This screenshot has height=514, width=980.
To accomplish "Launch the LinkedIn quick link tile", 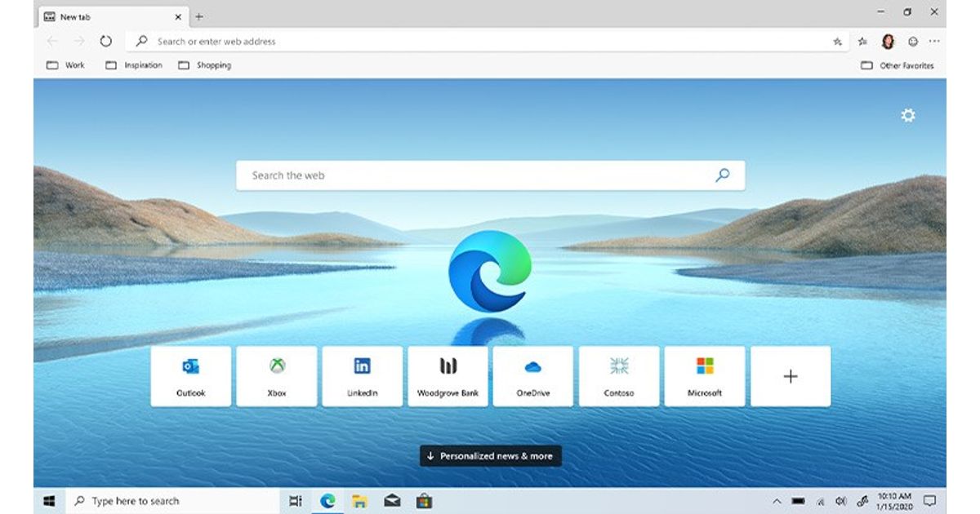I will 362,376.
